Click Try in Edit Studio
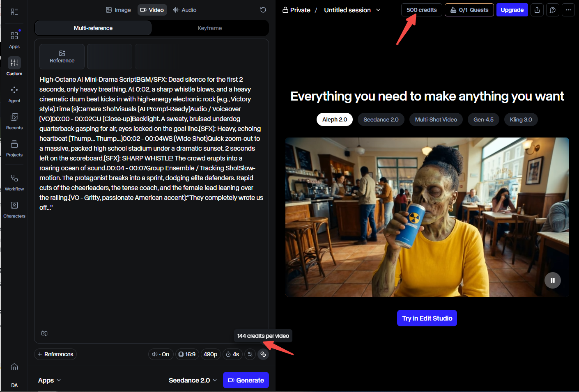 coord(427,318)
